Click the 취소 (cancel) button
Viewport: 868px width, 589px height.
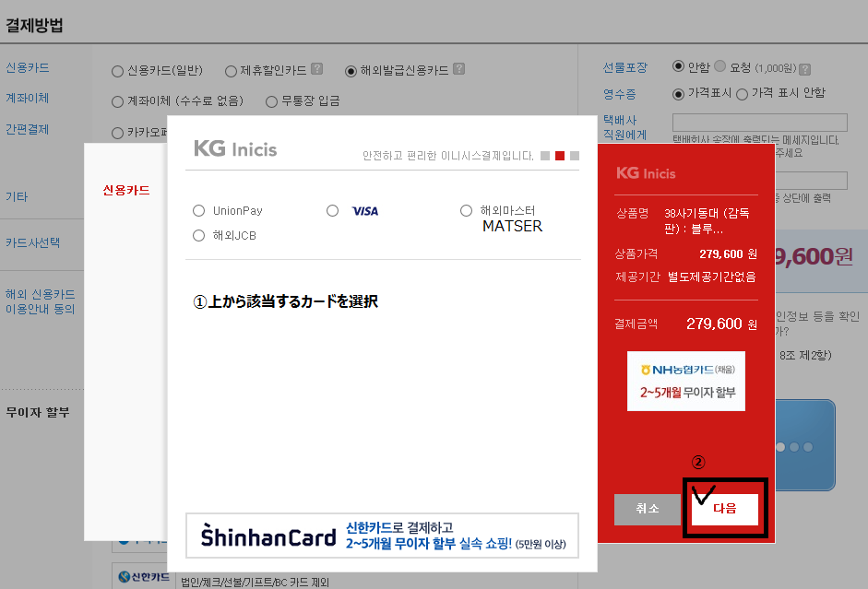click(x=648, y=509)
